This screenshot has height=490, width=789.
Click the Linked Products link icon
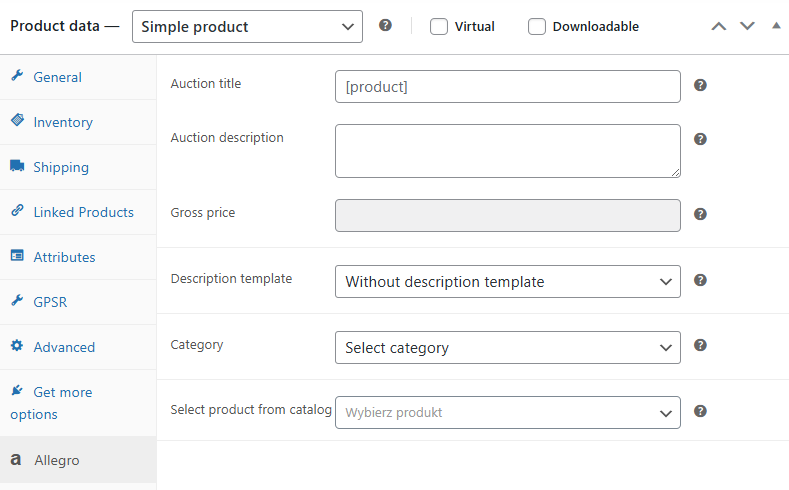pos(17,210)
